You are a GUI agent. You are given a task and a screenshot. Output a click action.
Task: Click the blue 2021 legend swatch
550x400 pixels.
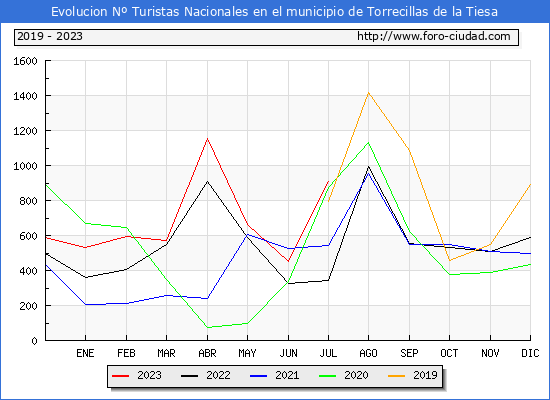point(259,376)
